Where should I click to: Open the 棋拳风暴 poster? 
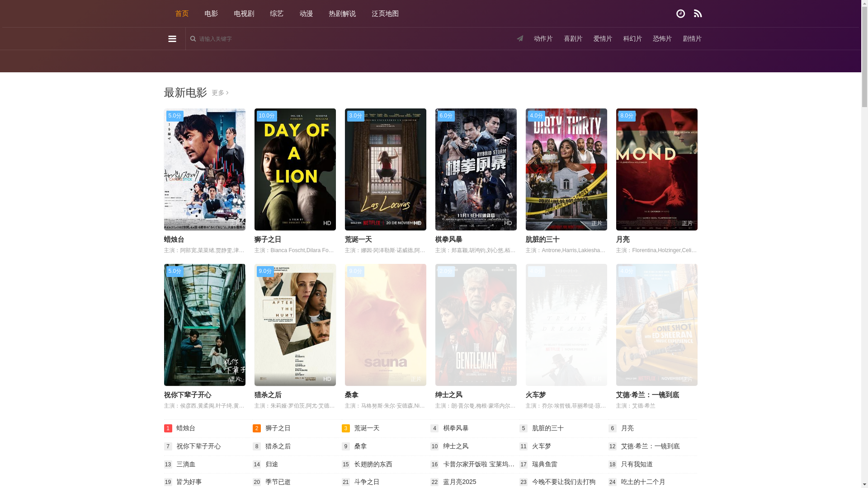476,169
